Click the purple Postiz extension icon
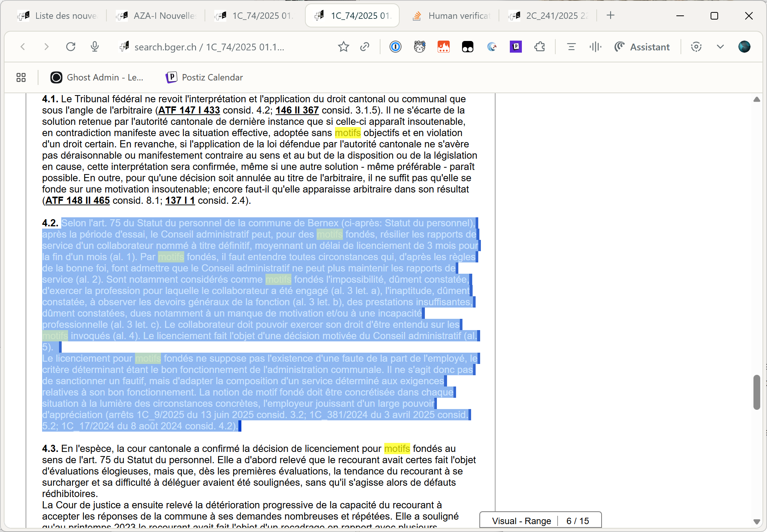Image resolution: width=767 pixels, height=532 pixels. [x=515, y=47]
